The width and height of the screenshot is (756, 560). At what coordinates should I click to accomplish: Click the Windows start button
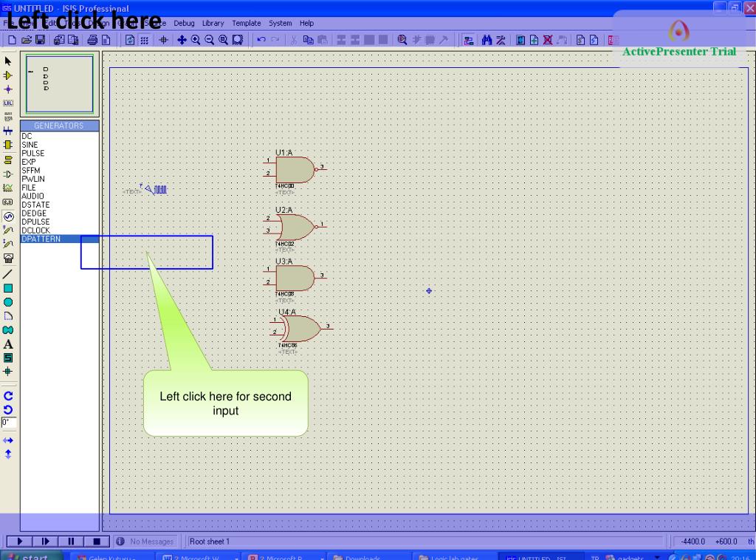pyautogui.click(x=30, y=556)
